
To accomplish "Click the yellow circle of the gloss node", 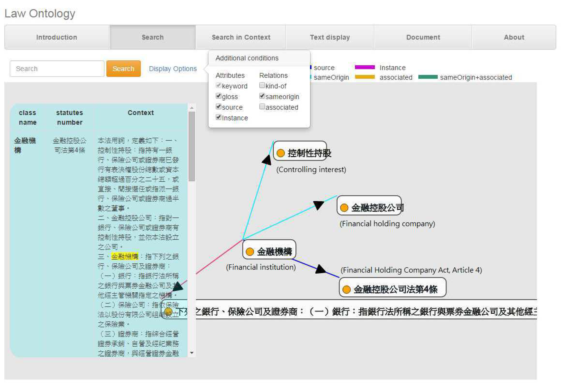I will pyautogui.click(x=168, y=311).
